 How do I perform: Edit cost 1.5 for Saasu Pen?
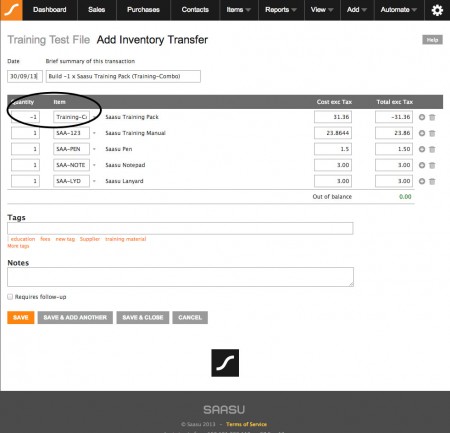point(333,149)
